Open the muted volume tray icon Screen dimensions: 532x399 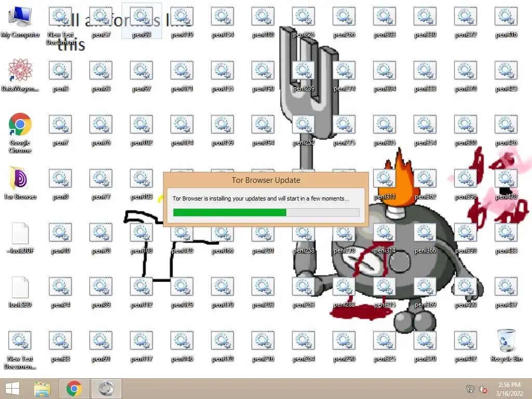[x=483, y=389]
